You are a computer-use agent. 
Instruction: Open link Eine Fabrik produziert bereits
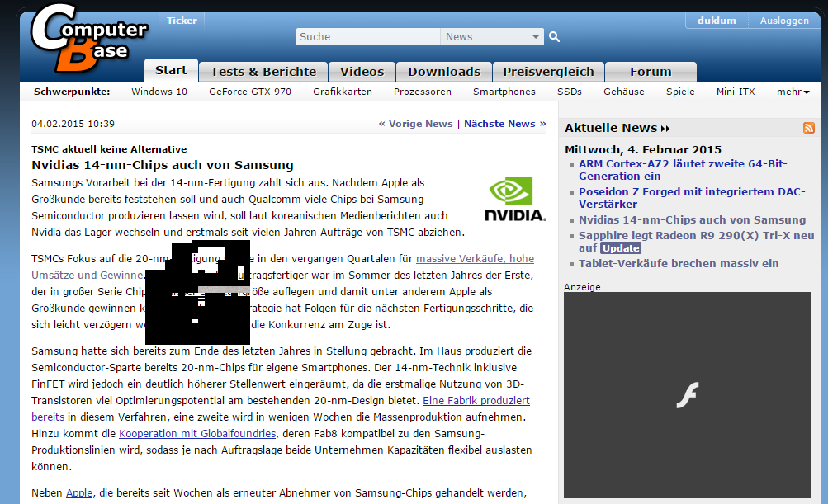click(476, 401)
